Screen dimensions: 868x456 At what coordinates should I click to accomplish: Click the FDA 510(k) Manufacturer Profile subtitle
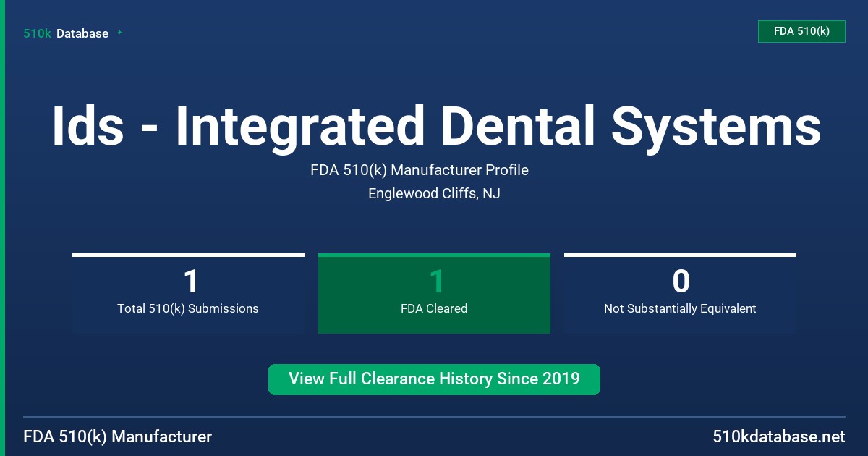coord(420,170)
